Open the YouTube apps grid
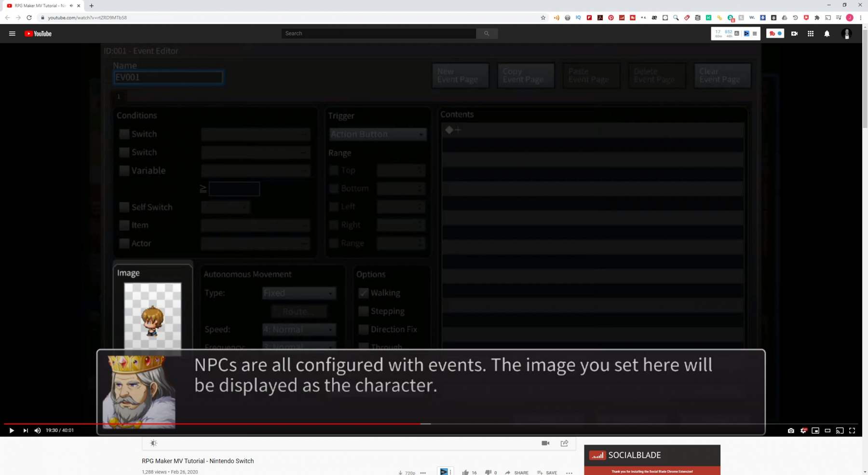This screenshot has height=475, width=868. [811, 34]
